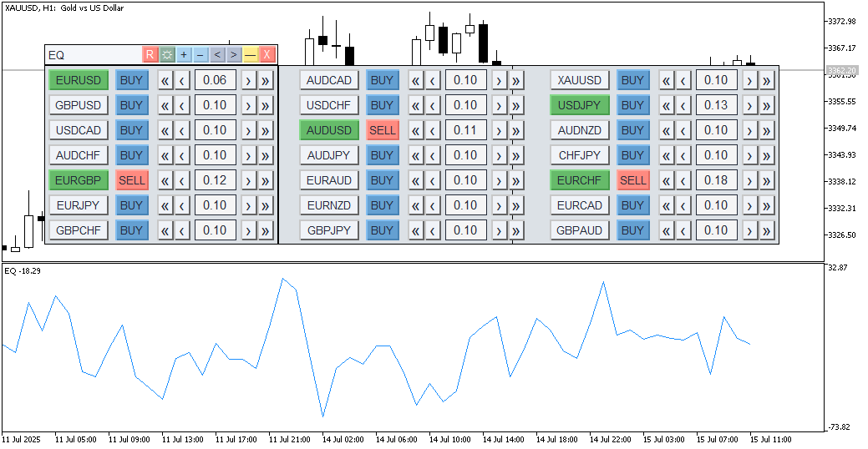Toggle the AUDUSD symbol button
This screenshot has height=449, width=868.
coord(329,130)
